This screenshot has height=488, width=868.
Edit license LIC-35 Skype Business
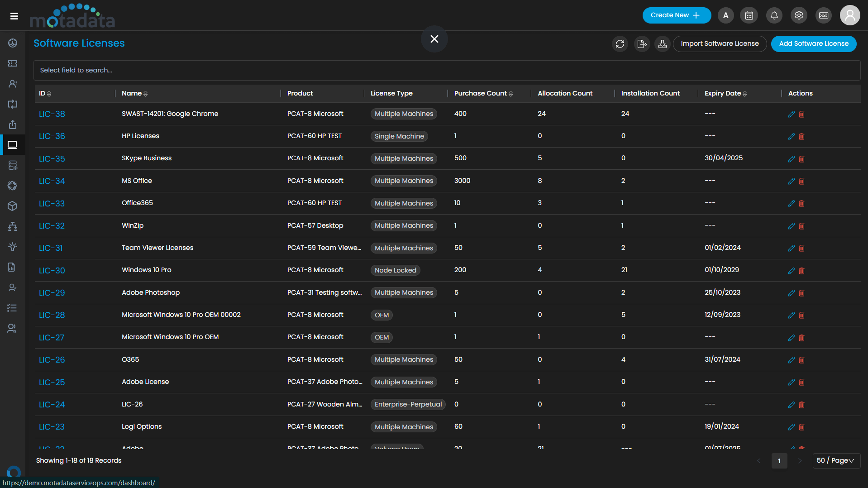coord(792,159)
